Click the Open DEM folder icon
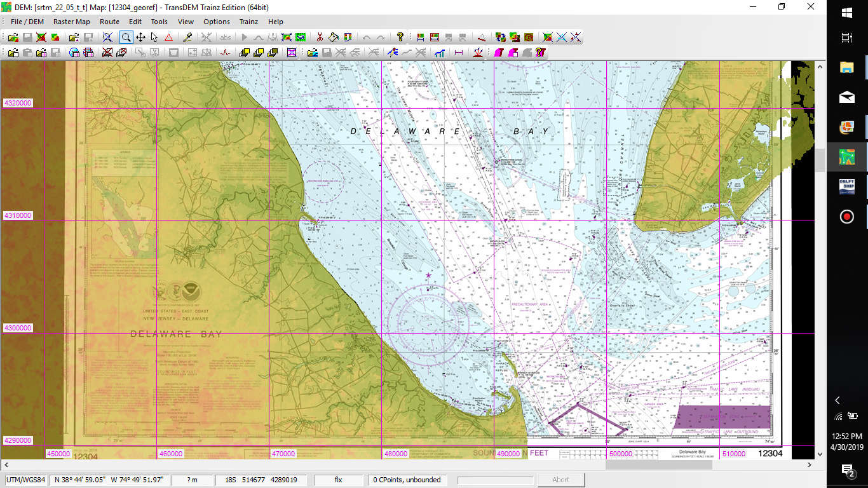 [13, 37]
